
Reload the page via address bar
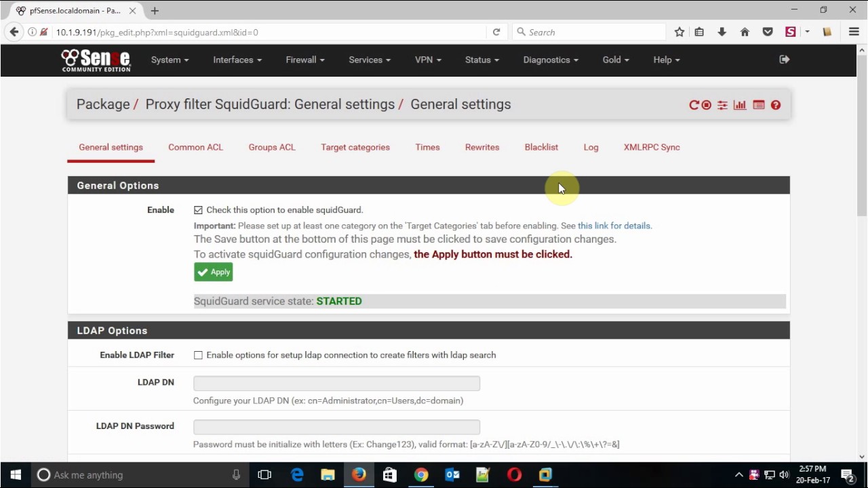(496, 32)
